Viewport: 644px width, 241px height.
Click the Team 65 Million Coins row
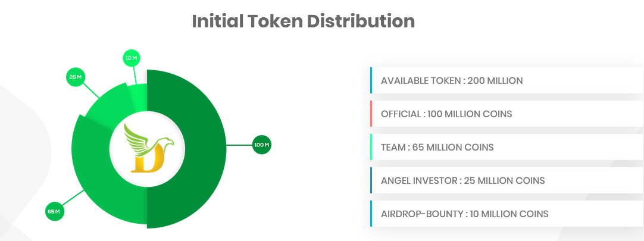point(506,147)
